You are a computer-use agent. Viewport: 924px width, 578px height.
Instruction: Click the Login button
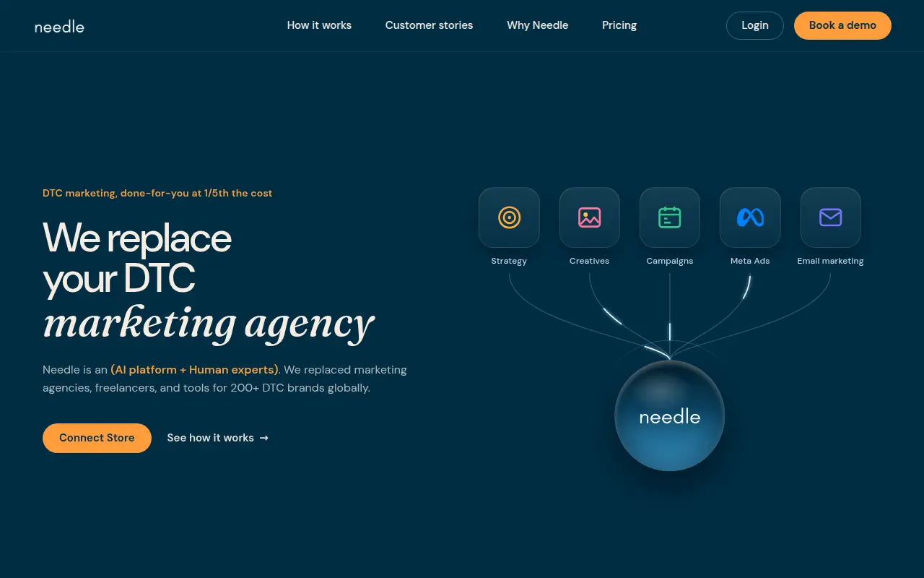[755, 25]
